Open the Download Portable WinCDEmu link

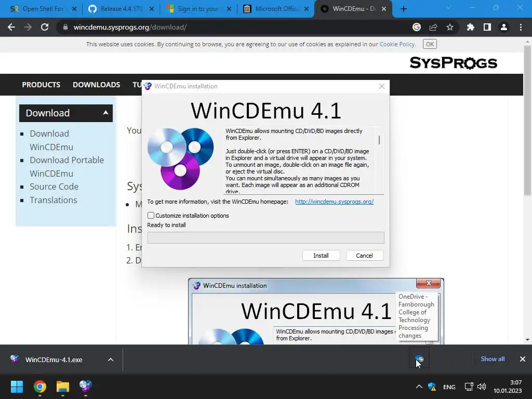(67, 167)
